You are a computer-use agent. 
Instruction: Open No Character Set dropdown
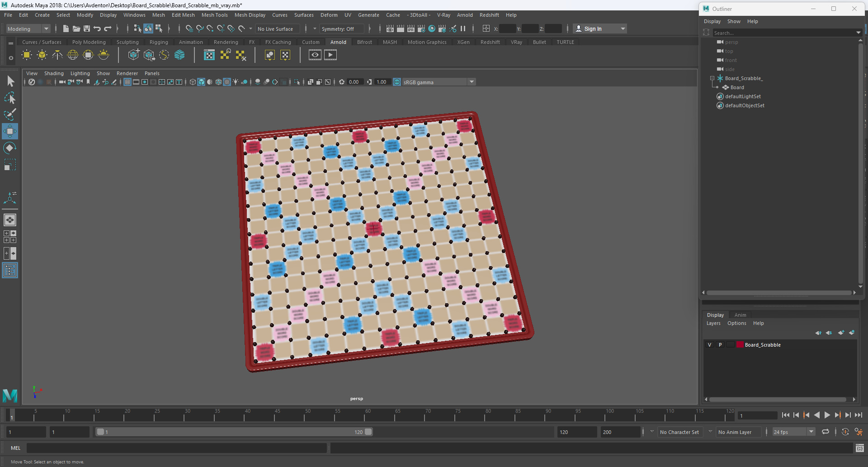679,432
